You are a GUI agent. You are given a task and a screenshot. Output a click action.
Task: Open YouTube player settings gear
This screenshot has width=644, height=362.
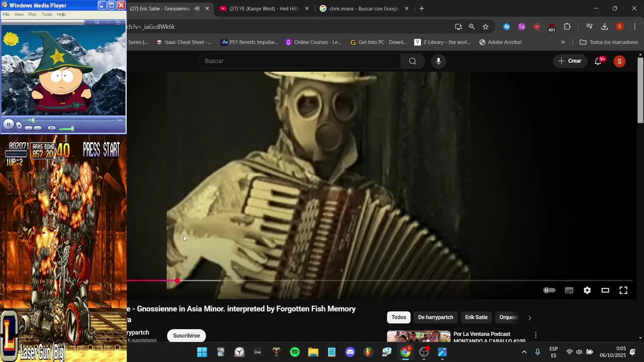point(587,290)
